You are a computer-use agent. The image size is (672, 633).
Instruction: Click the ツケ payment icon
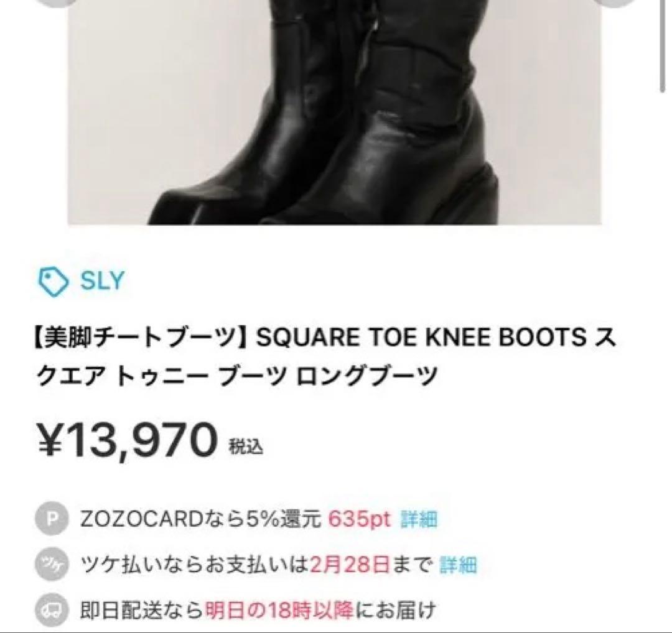click(52, 565)
